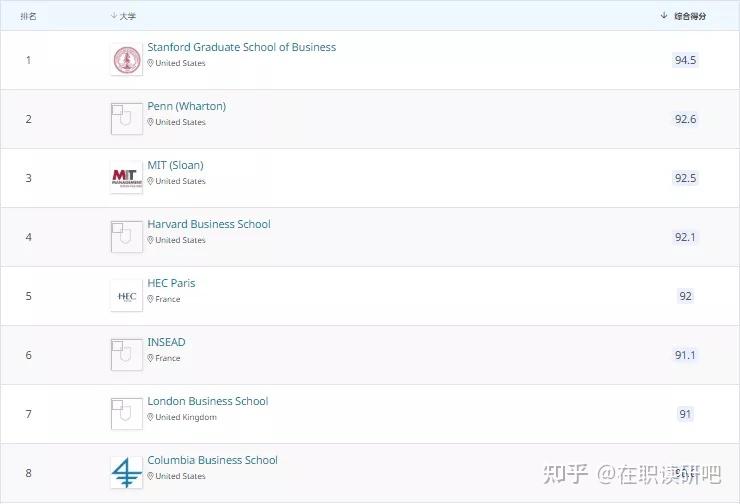The image size is (740, 504).
Task: Click score 92.1 in Harvard row
Action: [x=685, y=237]
